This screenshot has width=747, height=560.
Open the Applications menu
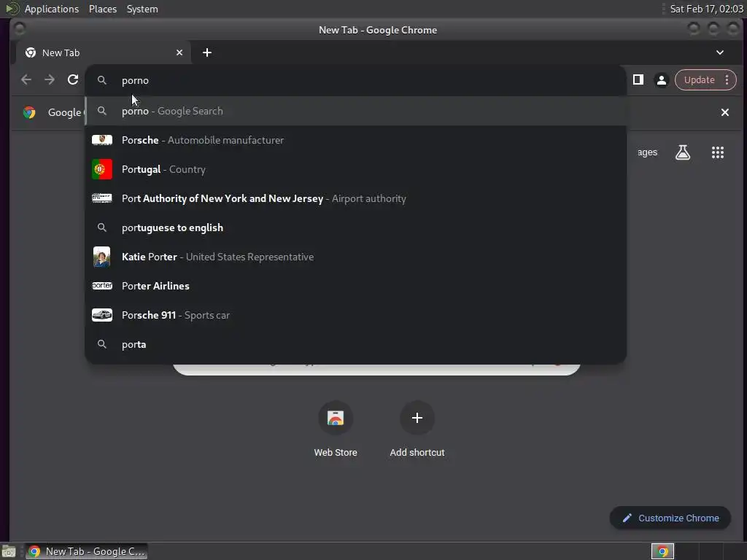pyautogui.click(x=52, y=9)
